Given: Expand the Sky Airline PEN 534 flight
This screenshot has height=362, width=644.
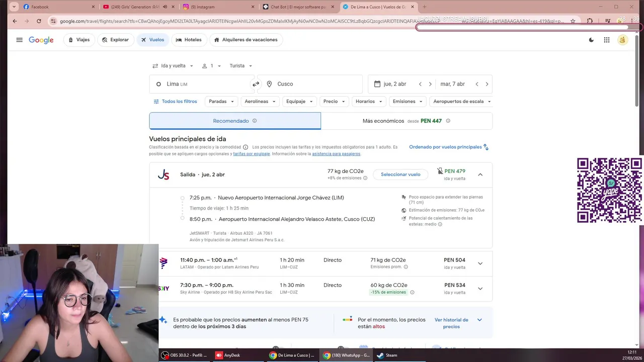Looking at the screenshot, I should point(480,289).
